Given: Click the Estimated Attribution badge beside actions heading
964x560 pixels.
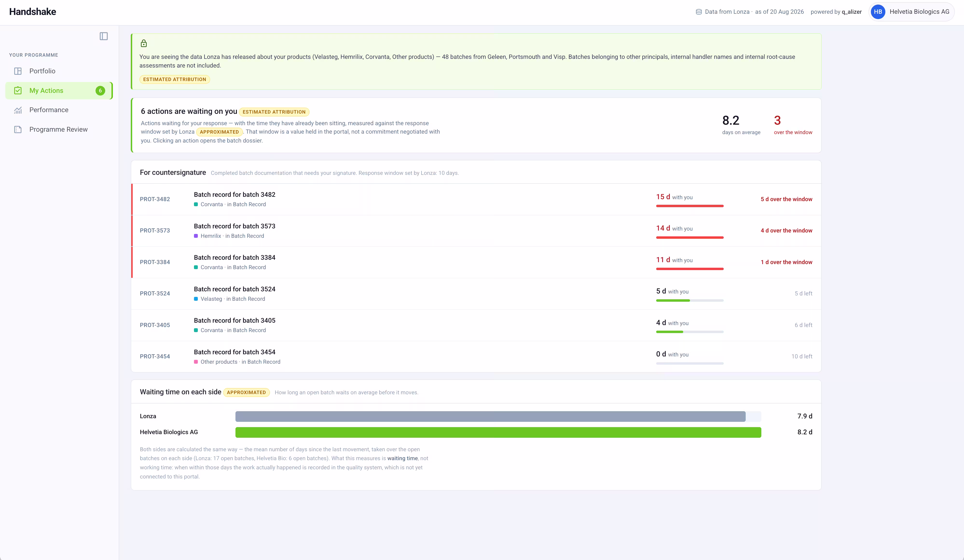Looking at the screenshot, I should coord(274,112).
